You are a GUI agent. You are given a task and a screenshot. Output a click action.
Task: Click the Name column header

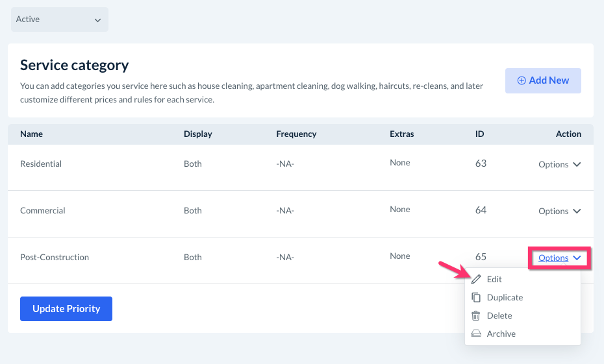point(31,134)
